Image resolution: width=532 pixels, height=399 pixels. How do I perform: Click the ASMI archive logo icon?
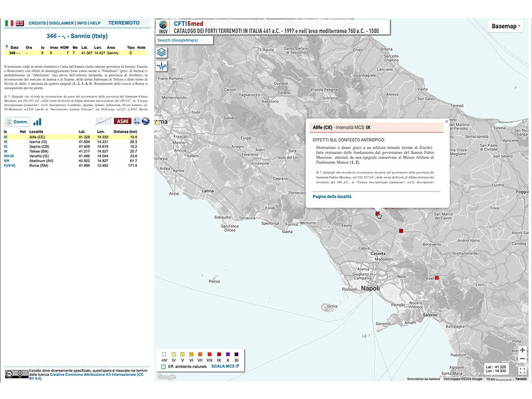122,121
